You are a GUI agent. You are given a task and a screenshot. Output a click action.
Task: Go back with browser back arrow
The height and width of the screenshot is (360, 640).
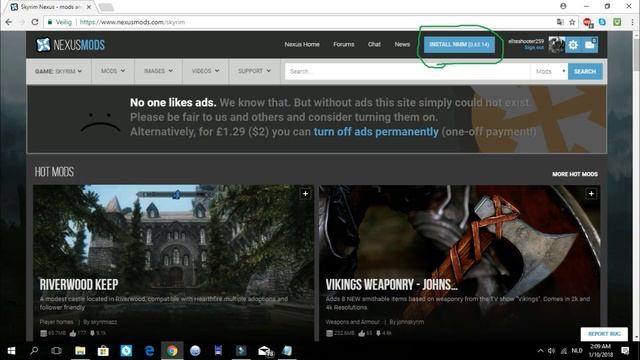pyautogui.click(x=9, y=22)
